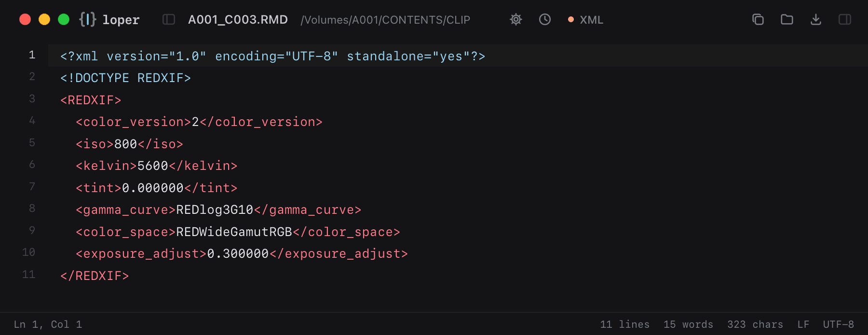Click the green zoom window button
This screenshot has height=335, width=868.
[x=64, y=19]
